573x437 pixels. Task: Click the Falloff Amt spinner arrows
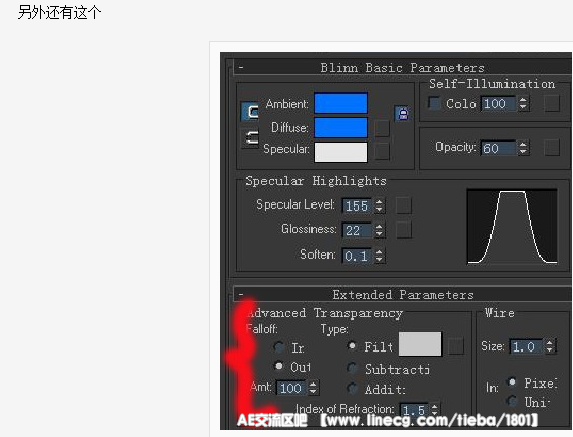point(313,388)
